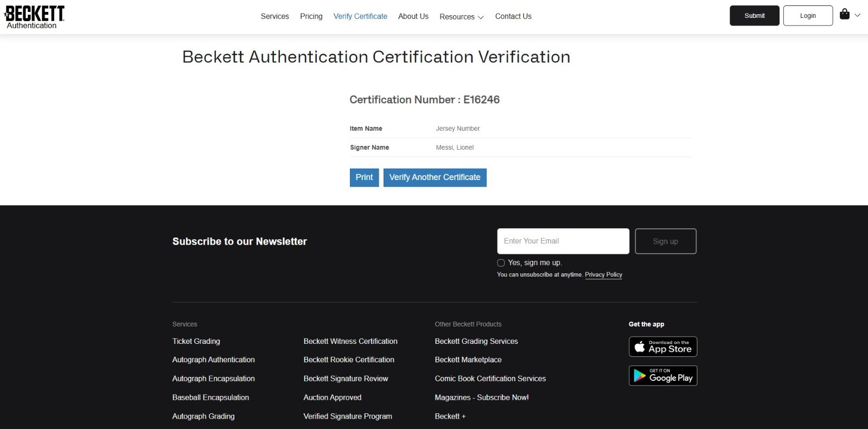The image size is (868, 429).
Task: Expand the cart dropdown chevron
Action: click(x=858, y=15)
